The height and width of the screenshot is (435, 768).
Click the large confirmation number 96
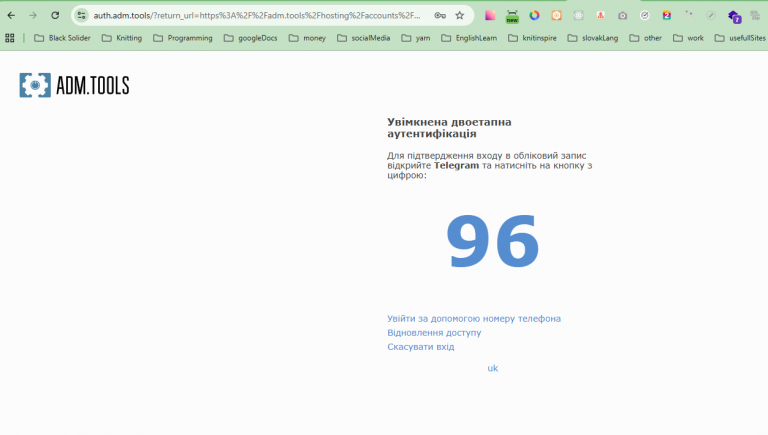point(492,242)
